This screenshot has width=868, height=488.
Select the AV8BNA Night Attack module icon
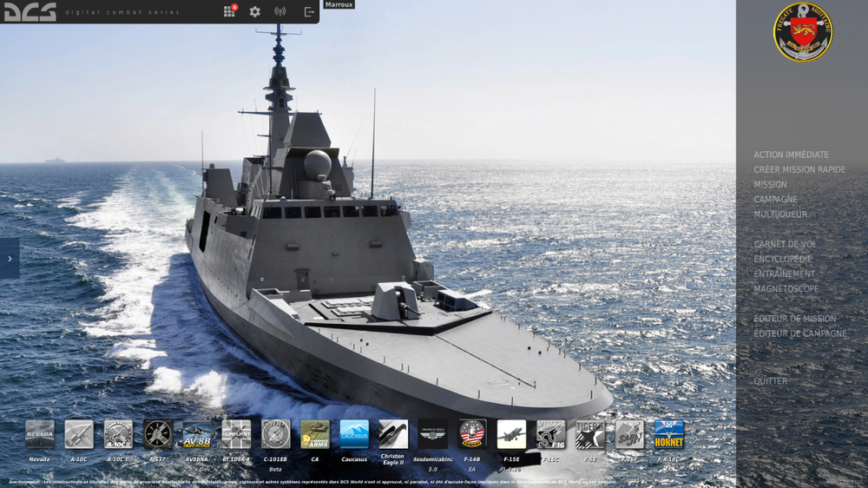tap(197, 433)
